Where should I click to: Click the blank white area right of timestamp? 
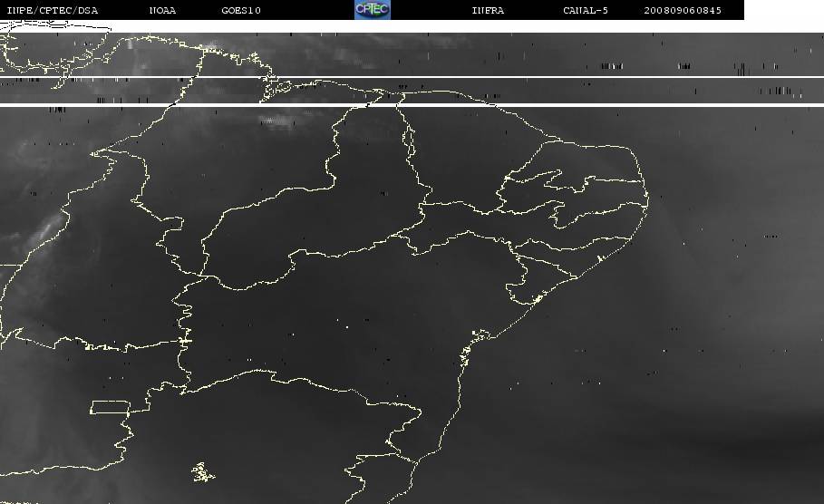tap(783, 11)
